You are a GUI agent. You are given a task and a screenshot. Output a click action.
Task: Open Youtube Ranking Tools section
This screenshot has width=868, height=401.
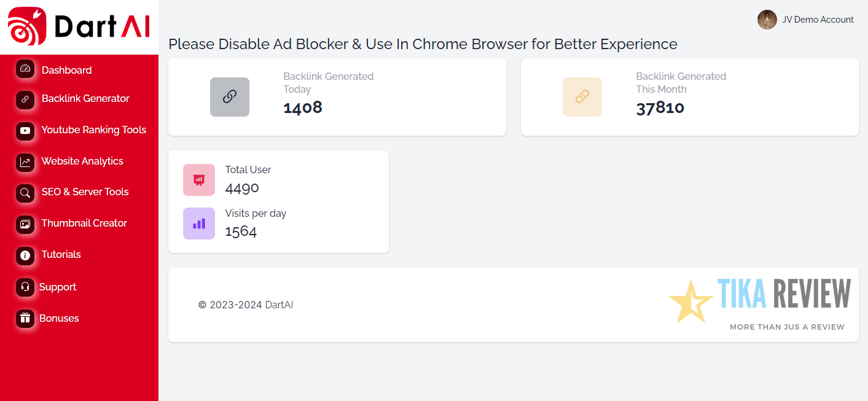(x=93, y=130)
